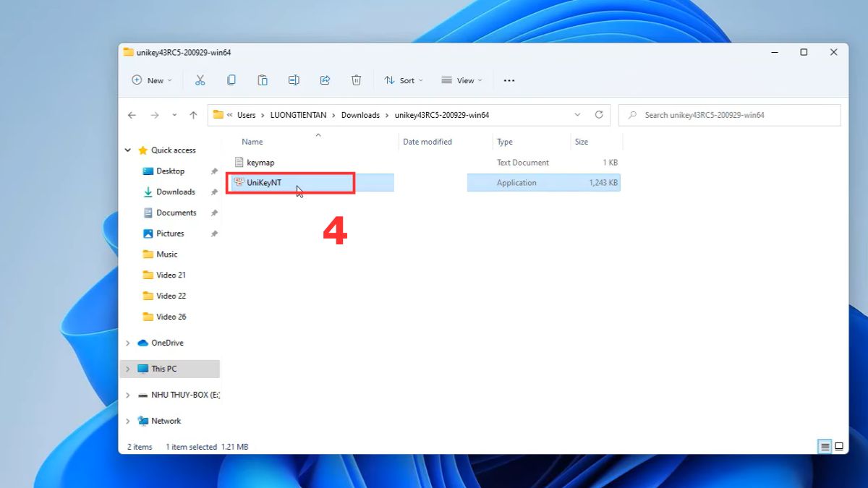The image size is (868, 488).
Task: Open the Sort dropdown menu
Action: click(x=404, y=80)
